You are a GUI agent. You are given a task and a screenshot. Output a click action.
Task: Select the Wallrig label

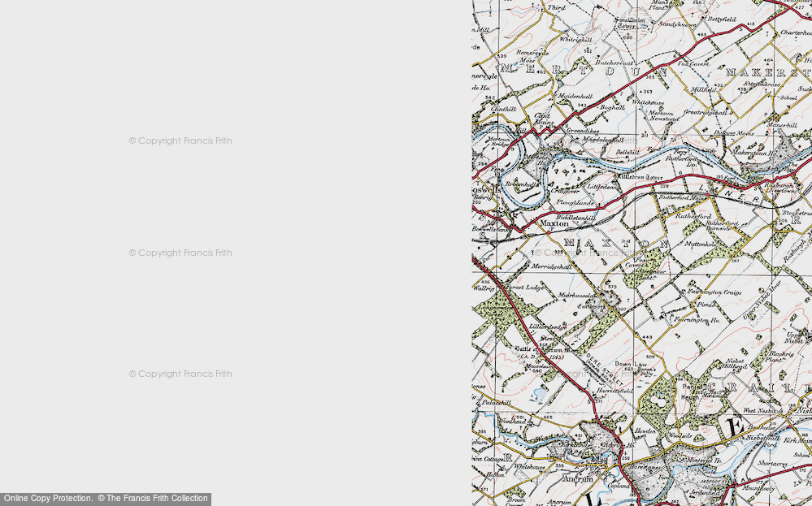coord(483,288)
